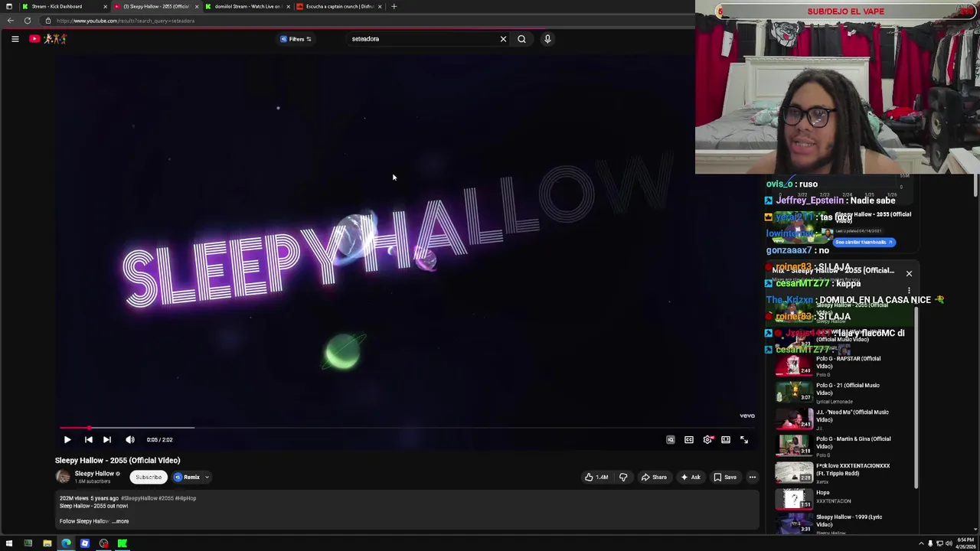Start voice search with the microphone icon
Screen dimensions: 980x551
tap(547, 39)
